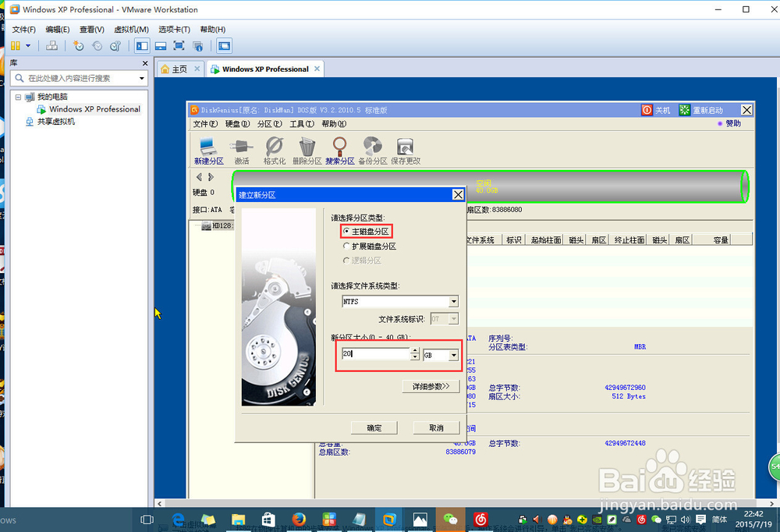Screen dimensions: 780x532
Task: Click the 确定 button to confirm
Action: [x=374, y=427]
